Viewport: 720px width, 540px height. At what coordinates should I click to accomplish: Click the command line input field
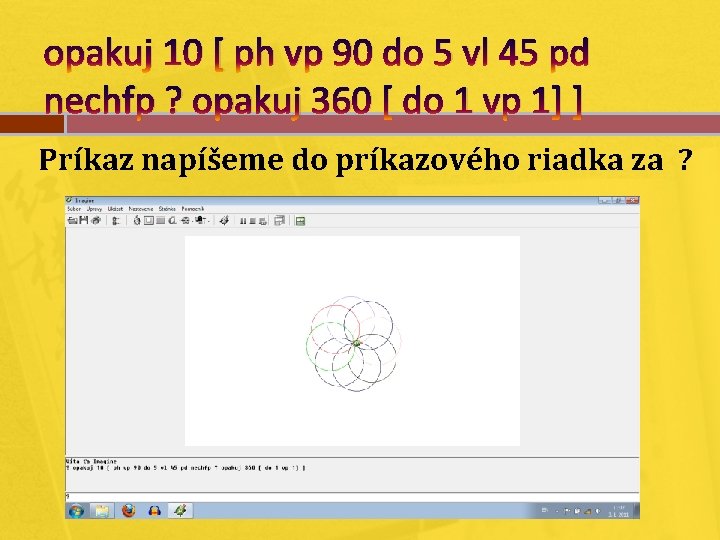[352, 496]
